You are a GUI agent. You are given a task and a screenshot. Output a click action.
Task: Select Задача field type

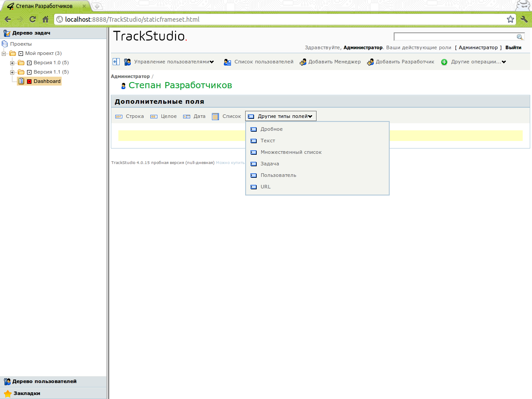tap(270, 164)
